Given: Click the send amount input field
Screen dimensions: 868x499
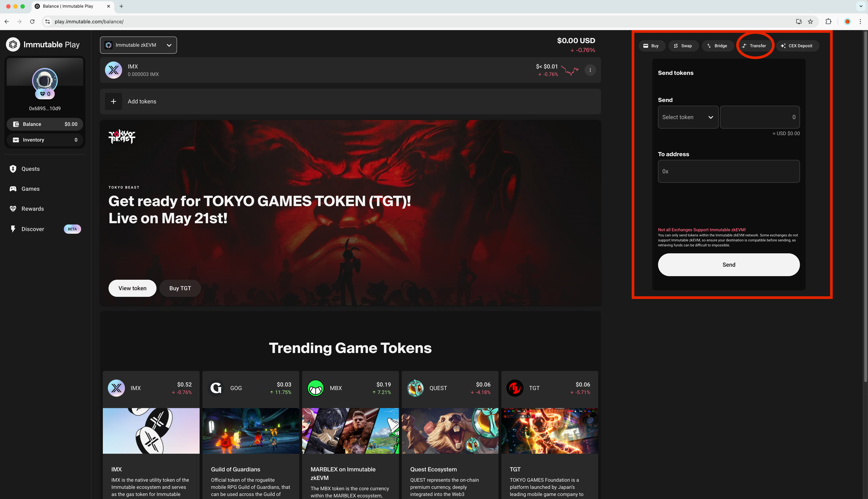Looking at the screenshot, I should click(x=760, y=117).
